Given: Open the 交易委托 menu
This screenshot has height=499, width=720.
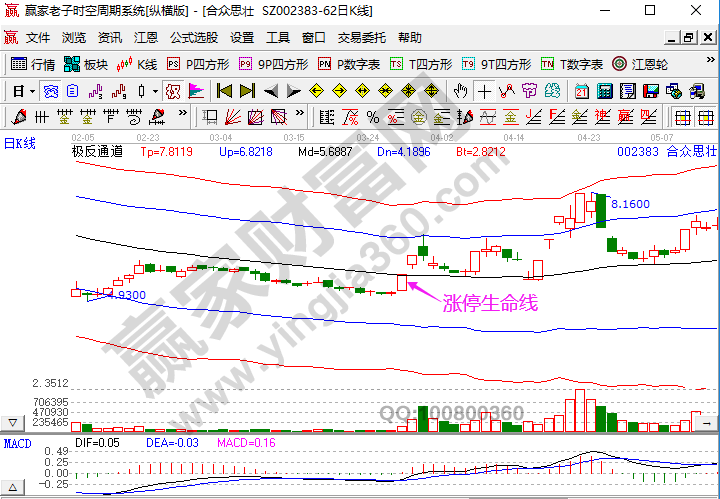Looking at the screenshot, I should pyautogui.click(x=361, y=38).
